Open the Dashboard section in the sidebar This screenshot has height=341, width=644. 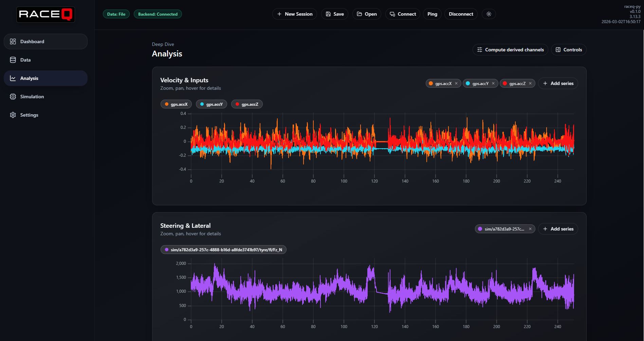pos(32,41)
